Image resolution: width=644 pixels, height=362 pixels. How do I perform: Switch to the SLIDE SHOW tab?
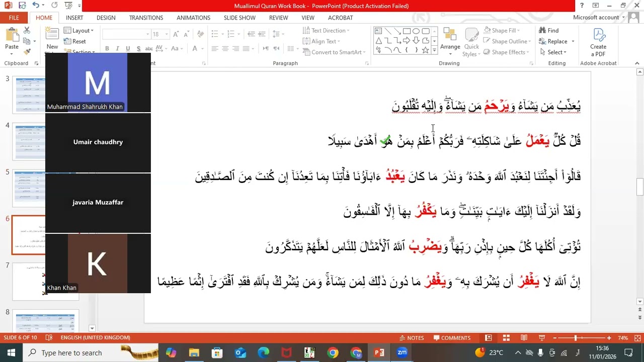(x=239, y=18)
